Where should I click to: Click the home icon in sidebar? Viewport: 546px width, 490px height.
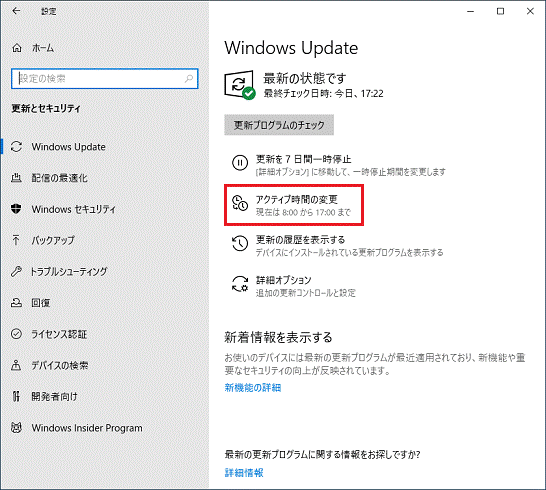tap(17, 48)
